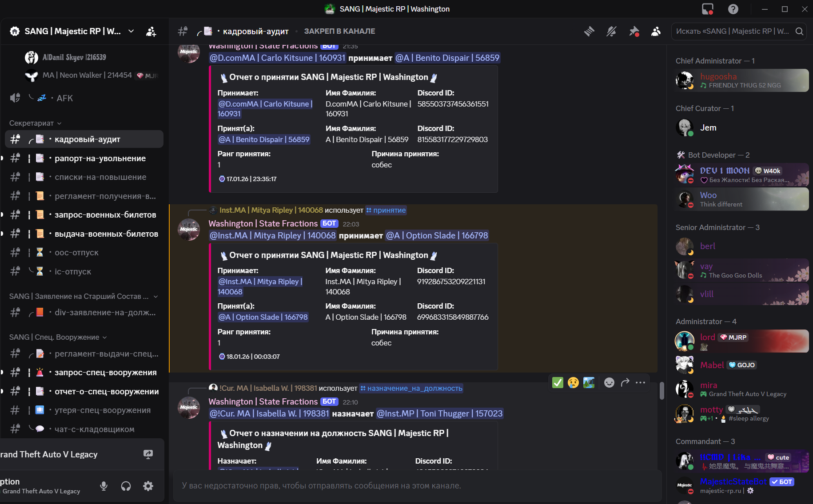Open channel регламент-получения-в...
The image size is (813, 504).
[x=84, y=196]
